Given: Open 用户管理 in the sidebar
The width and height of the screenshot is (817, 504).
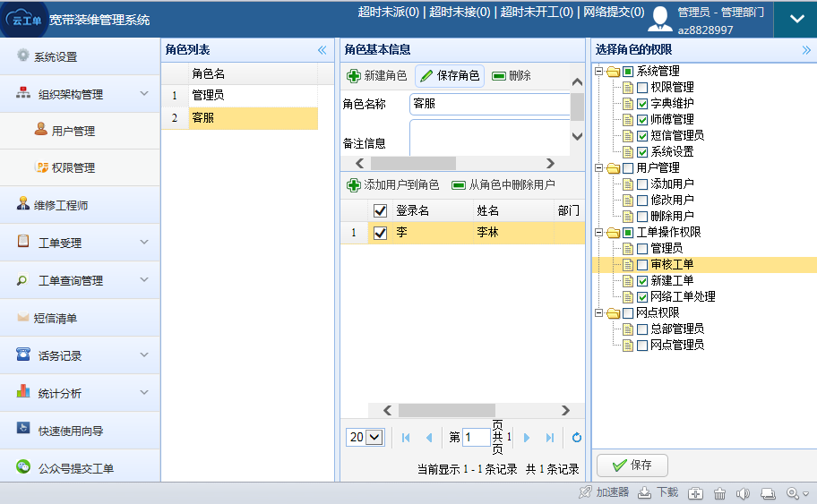Looking at the screenshot, I should point(73,131).
